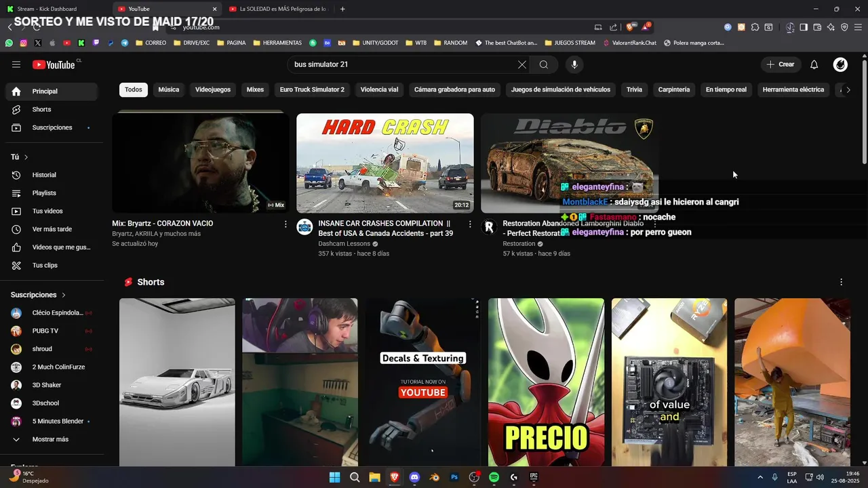This screenshot has height=488, width=868.
Task: Open 3D Shaker channel subscription
Action: tap(52, 385)
